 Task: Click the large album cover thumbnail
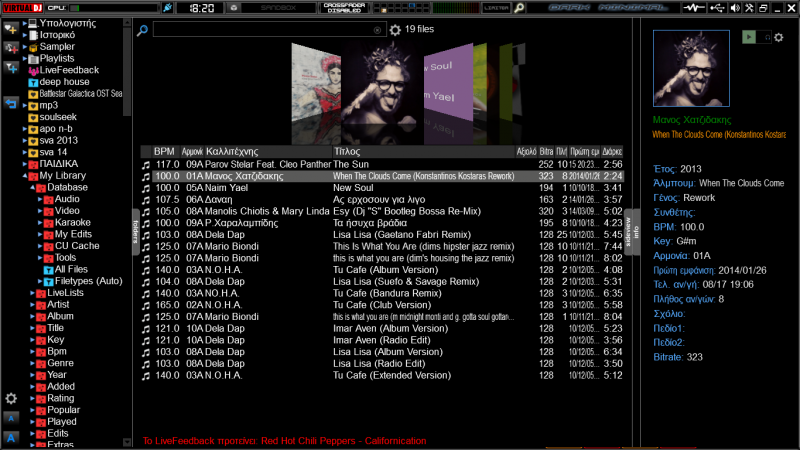(691, 68)
